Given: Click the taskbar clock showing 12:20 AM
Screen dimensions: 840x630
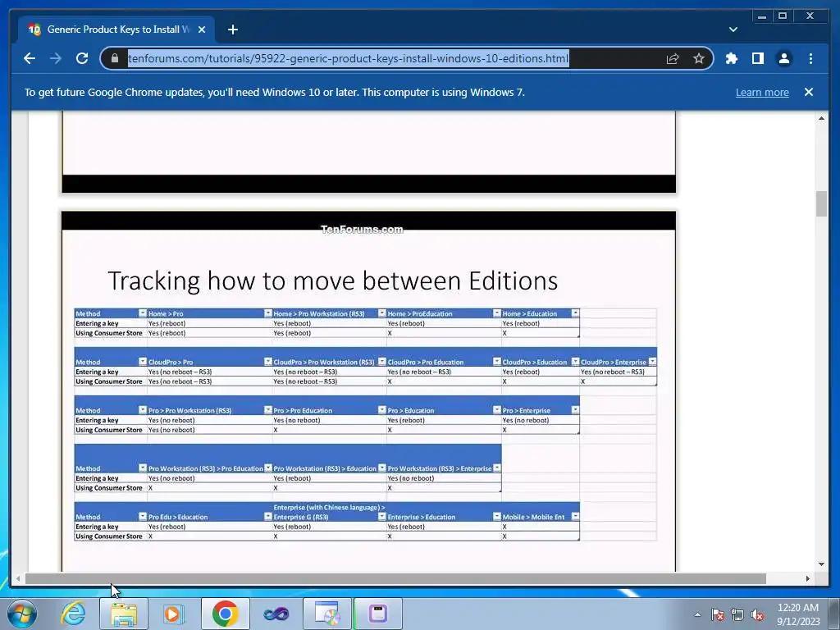Looking at the screenshot, I should (x=798, y=614).
